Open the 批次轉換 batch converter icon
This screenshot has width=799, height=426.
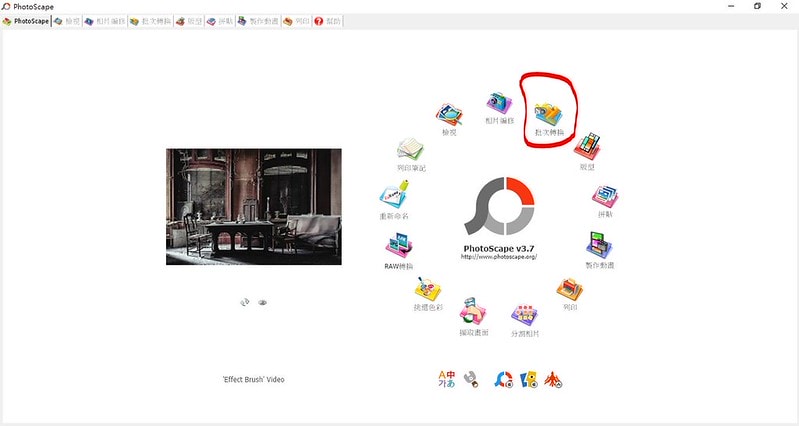click(x=548, y=114)
